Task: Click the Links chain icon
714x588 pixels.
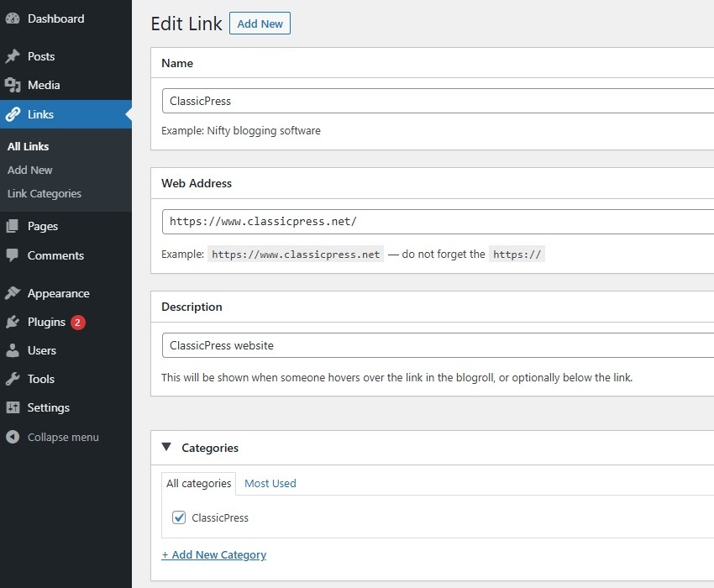Action: tap(13, 114)
